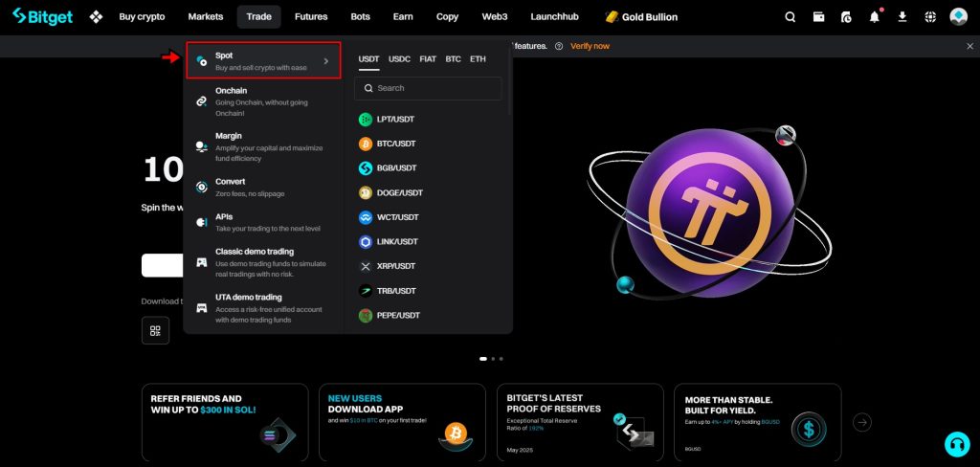Screen dimensions: 980x467
Task: Open the Buy crypto menu
Action: [142, 17]
